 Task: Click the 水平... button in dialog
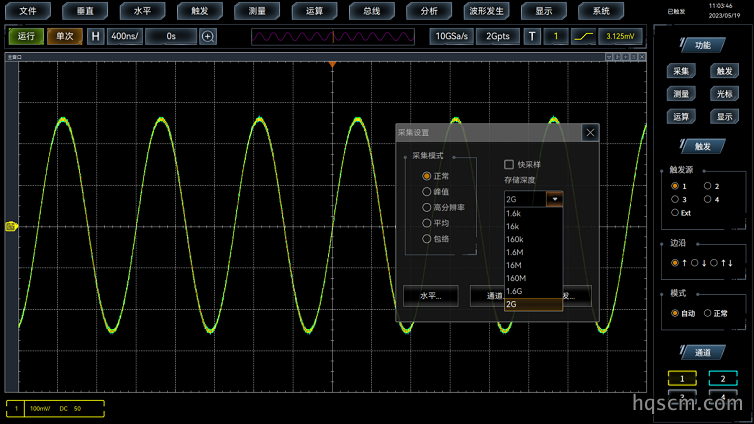coord(430,296)
